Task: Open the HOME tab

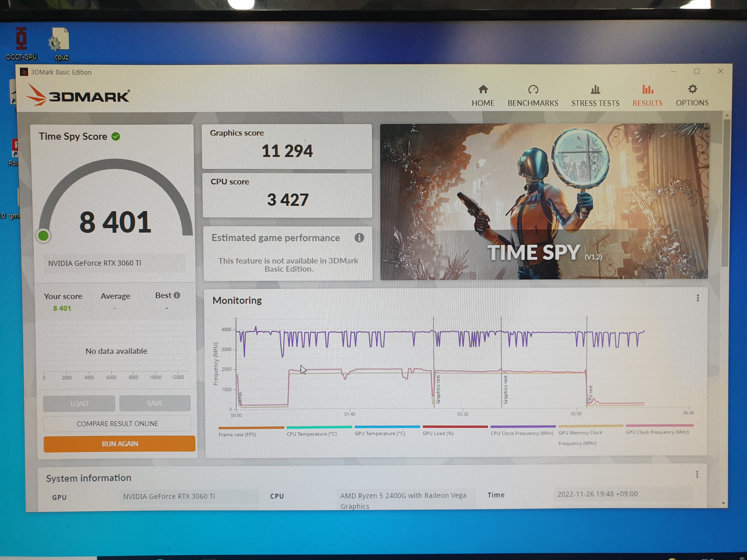Action: (483, 96)
